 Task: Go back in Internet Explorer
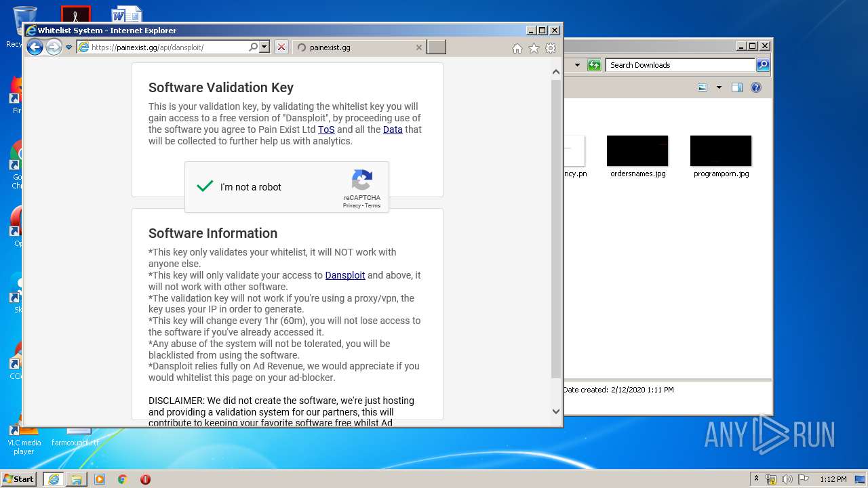pos(35,47)
